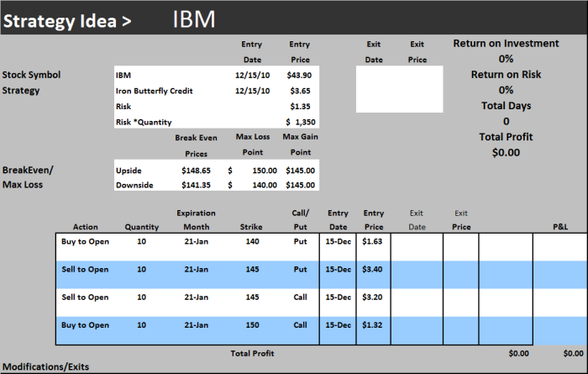
Task: Select the $148.65 upside break even price
Action: click(196, 171)
